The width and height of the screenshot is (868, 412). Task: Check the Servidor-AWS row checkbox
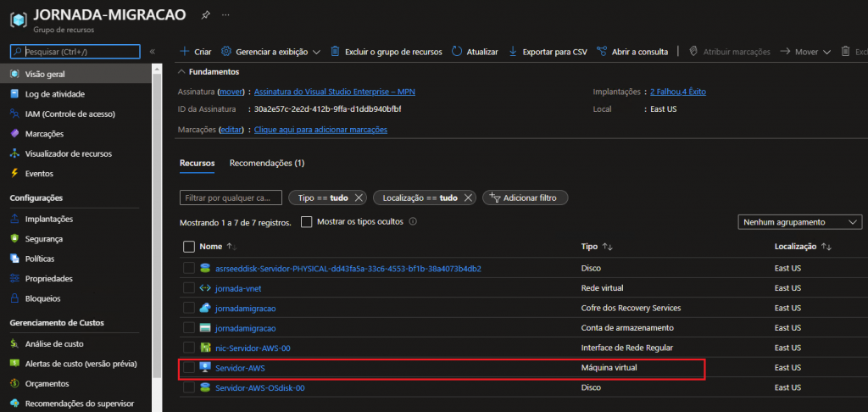tap(189, 368)
